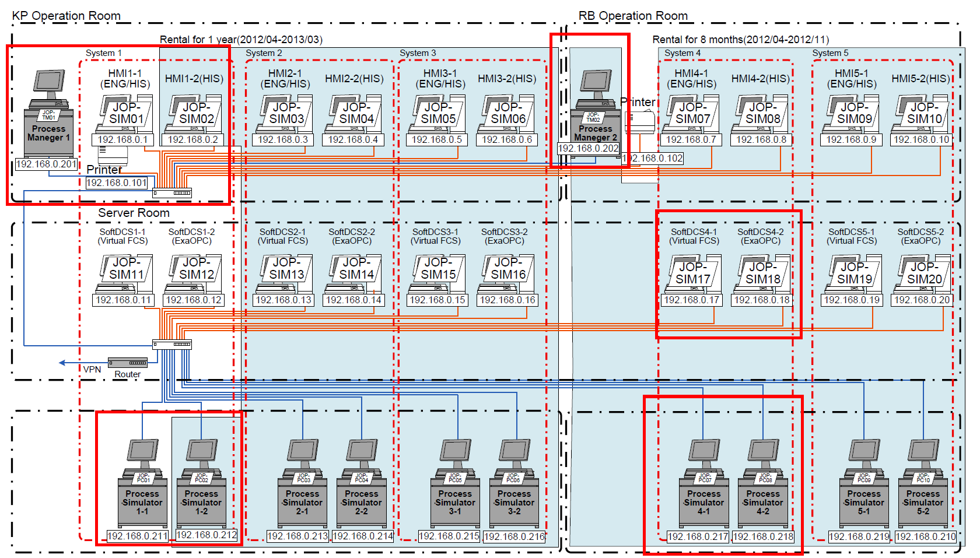Click the KP room Printer icon
This screenshot has height=558, width=980.
coord(113,155)
